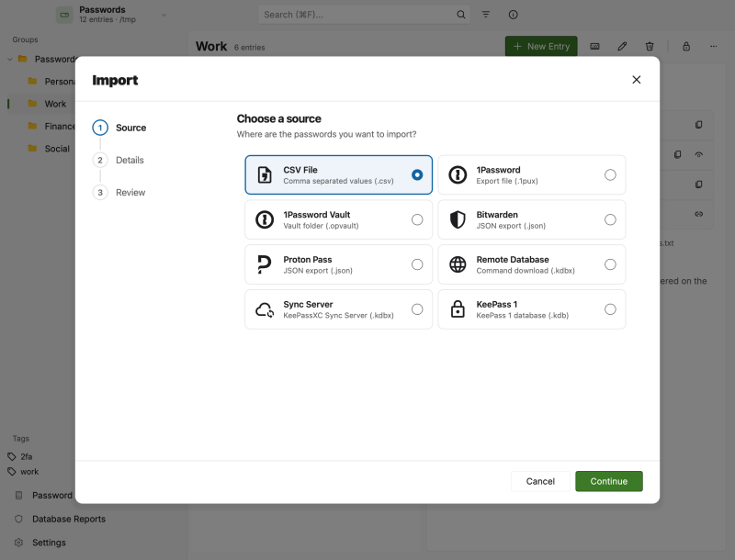Select the Work group in sidebar
Viewport: 735px width, 560px height.
tap(41, 104)
